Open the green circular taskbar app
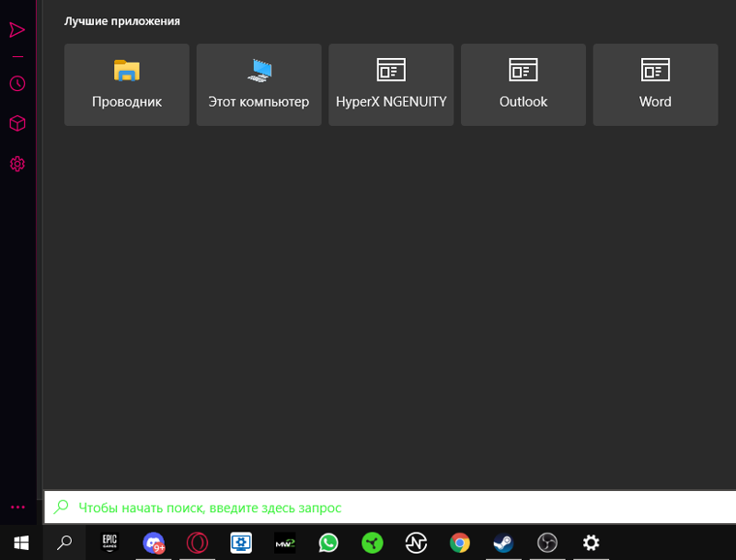 pyautogui.click(x=373, y=543)
